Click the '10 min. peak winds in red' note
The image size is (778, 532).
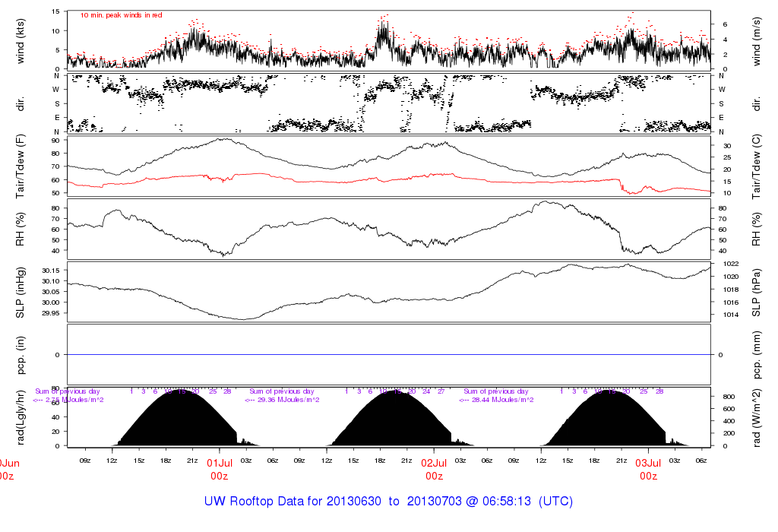coord(121,15)
